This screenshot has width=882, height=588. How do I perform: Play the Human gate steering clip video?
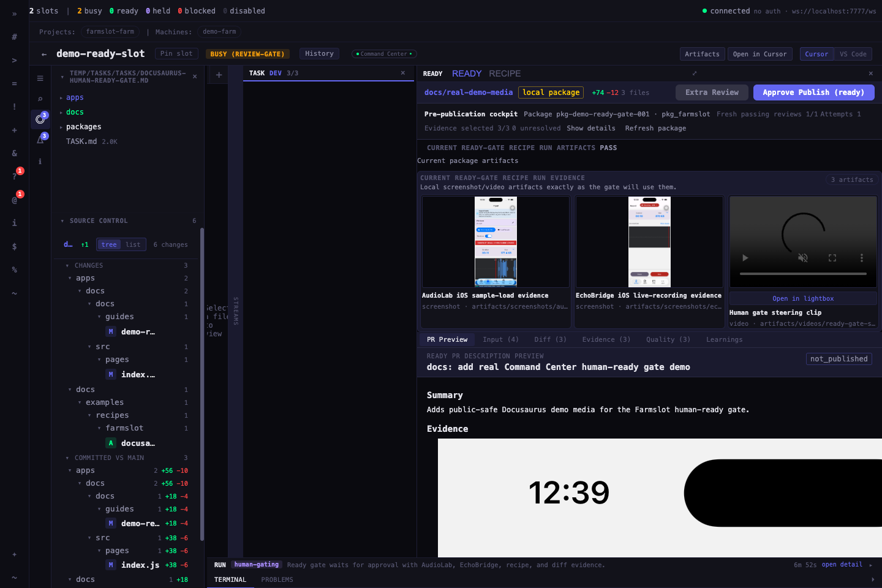[745, 258]
